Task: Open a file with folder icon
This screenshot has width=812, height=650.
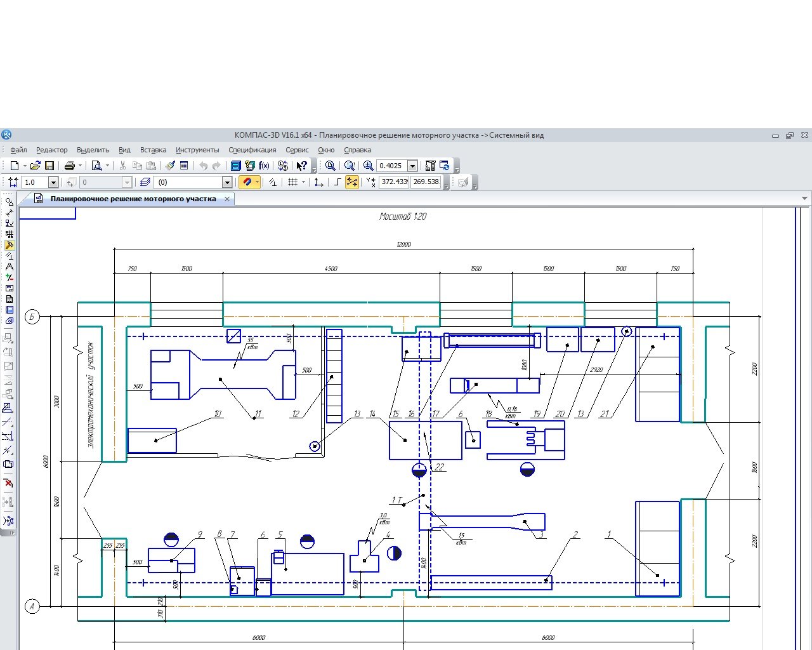Action: tap(35, 166)
